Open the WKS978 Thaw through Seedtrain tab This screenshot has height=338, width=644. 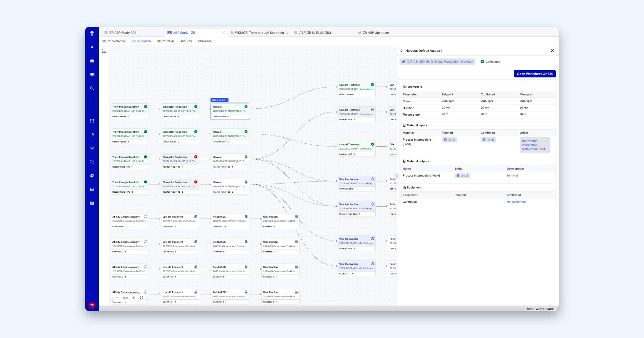tap(259, 33)
